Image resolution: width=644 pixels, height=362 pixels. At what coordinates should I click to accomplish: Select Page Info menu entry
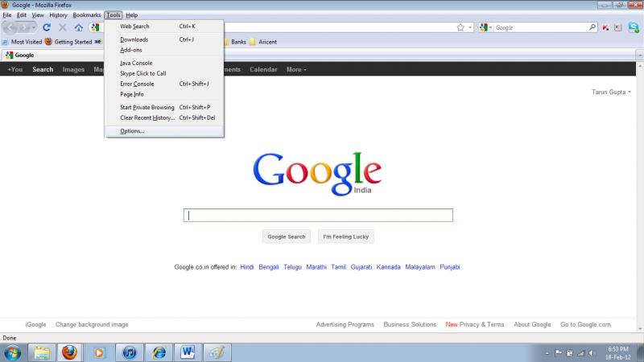point(164,94)
